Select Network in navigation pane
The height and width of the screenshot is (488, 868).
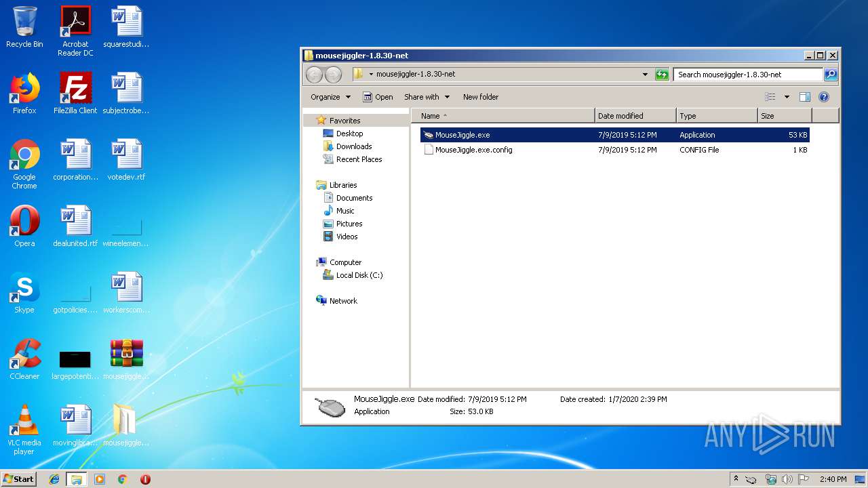point(343,301)
